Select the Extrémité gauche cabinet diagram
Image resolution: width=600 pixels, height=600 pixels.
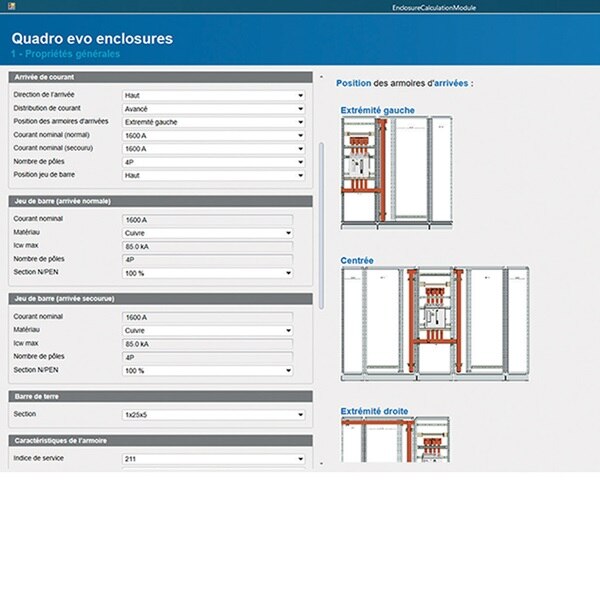(x=396, y=173)
